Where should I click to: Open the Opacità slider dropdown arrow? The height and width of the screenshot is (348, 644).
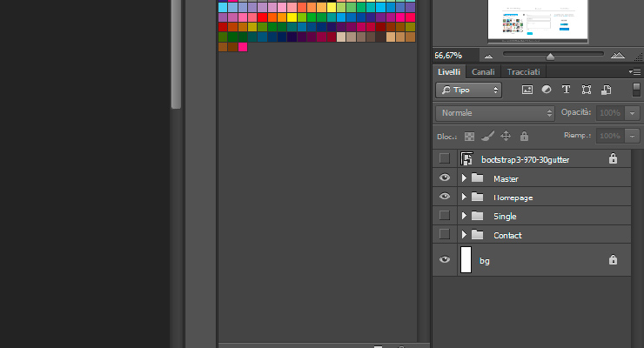[632, 113]
